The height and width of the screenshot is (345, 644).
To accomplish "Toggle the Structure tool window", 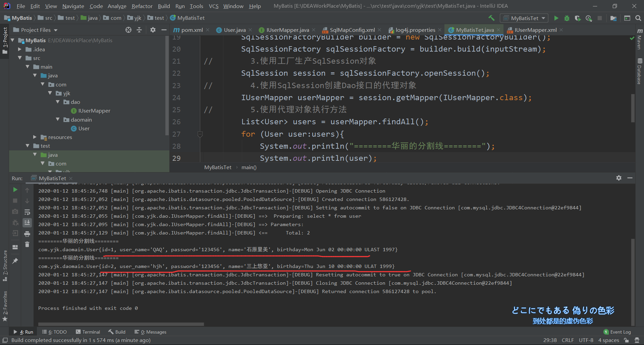I will (x=5, y=266).
